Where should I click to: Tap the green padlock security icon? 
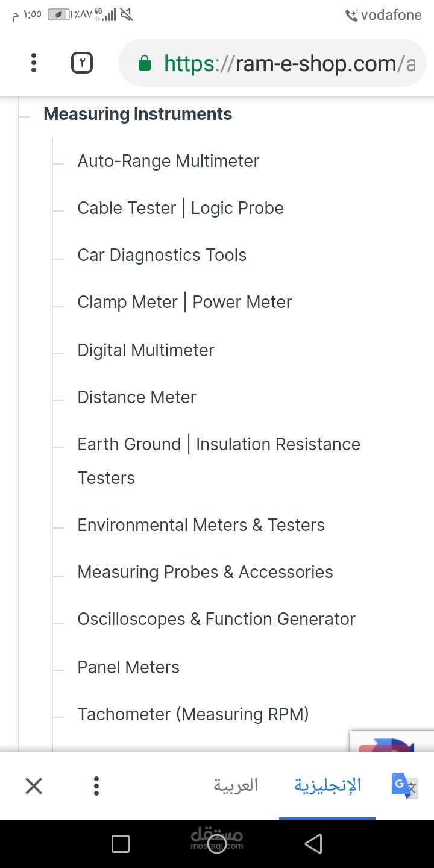click(144, 63)
